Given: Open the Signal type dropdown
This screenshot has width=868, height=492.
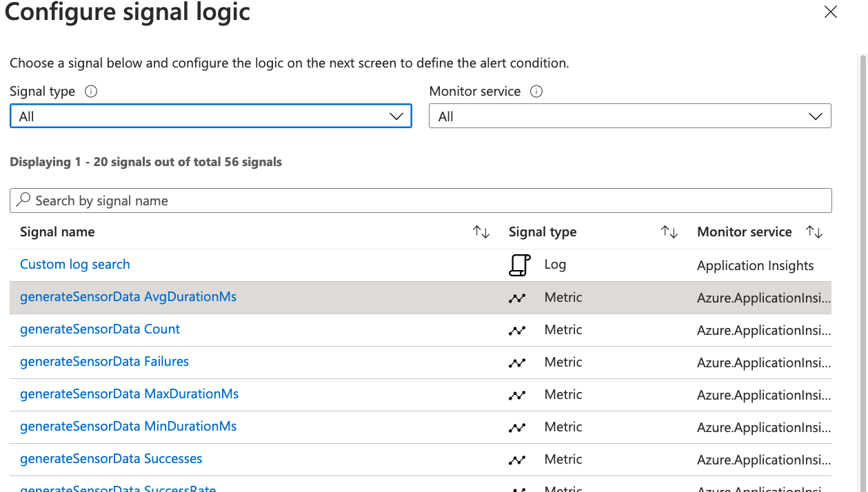Looking at the screenshot, I should (x=210, y=116).
